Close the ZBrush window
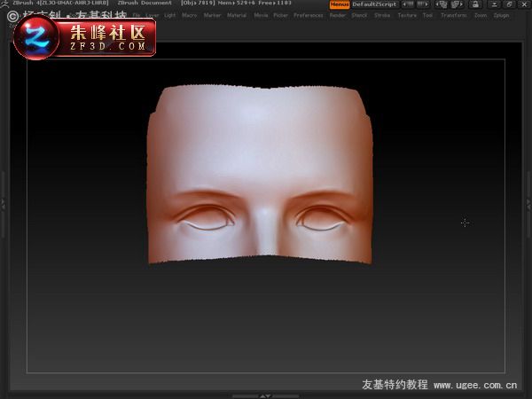The image size is (532, 399). [x=524, y=4]
